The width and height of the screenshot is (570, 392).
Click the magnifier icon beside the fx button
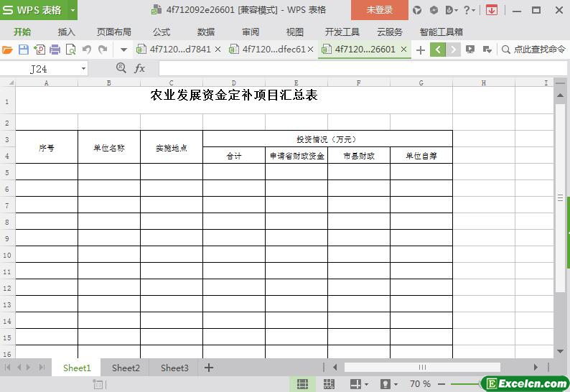coord(121,67)
